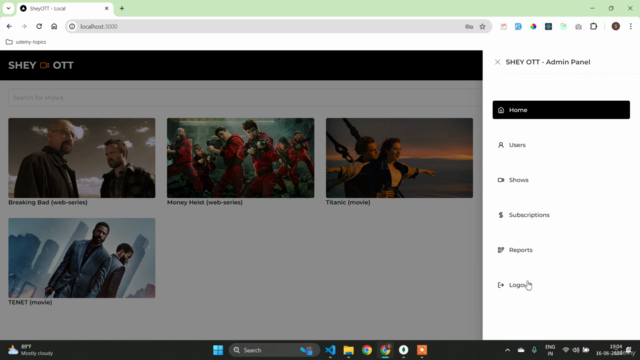The image size is (640, 360).
Task: Open the Chrome profile avatar
Action: 616,27
